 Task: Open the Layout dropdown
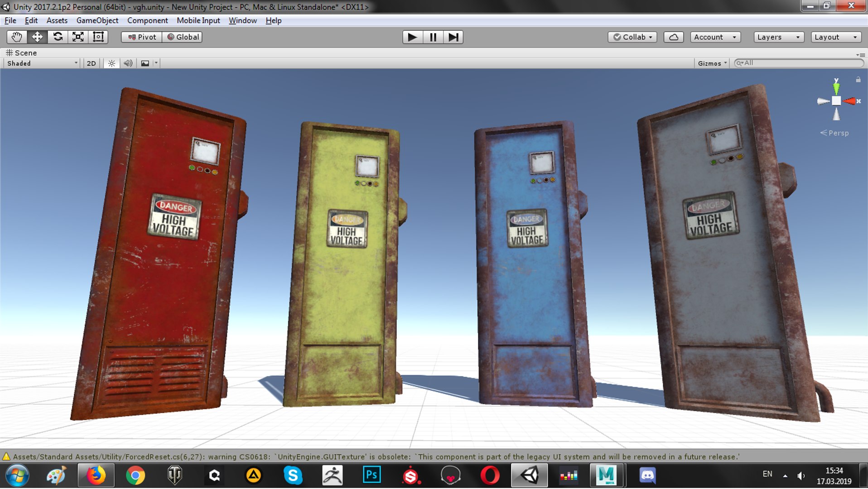(x=836, y=37)
